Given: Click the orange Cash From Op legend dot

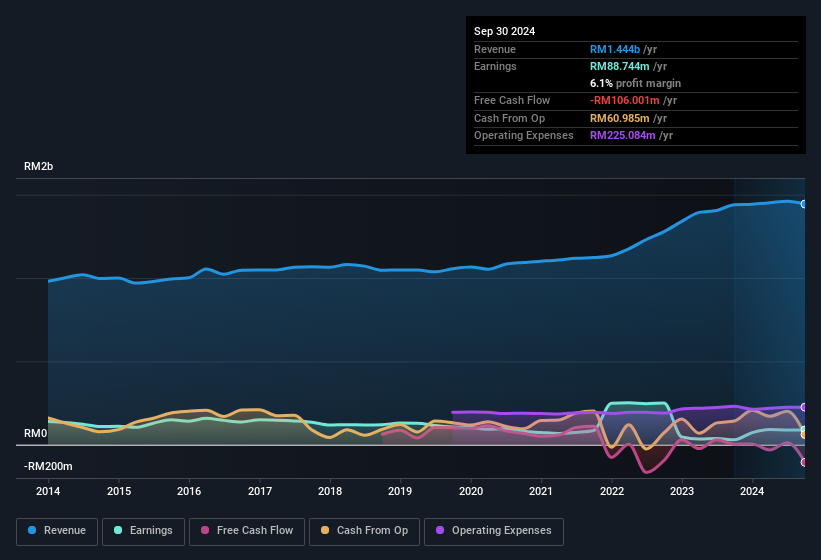Looking at the screenshot, I should (325, 530).
